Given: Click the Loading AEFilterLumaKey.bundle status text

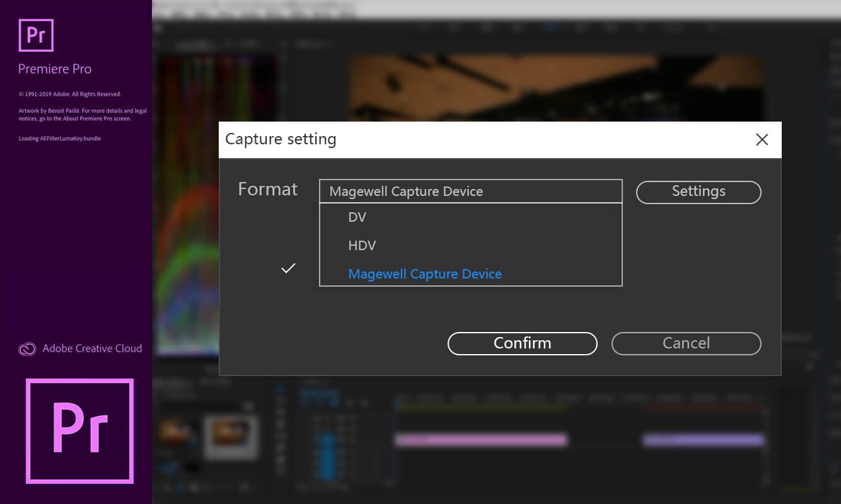Looking at the screenshot, I should 60,139.
